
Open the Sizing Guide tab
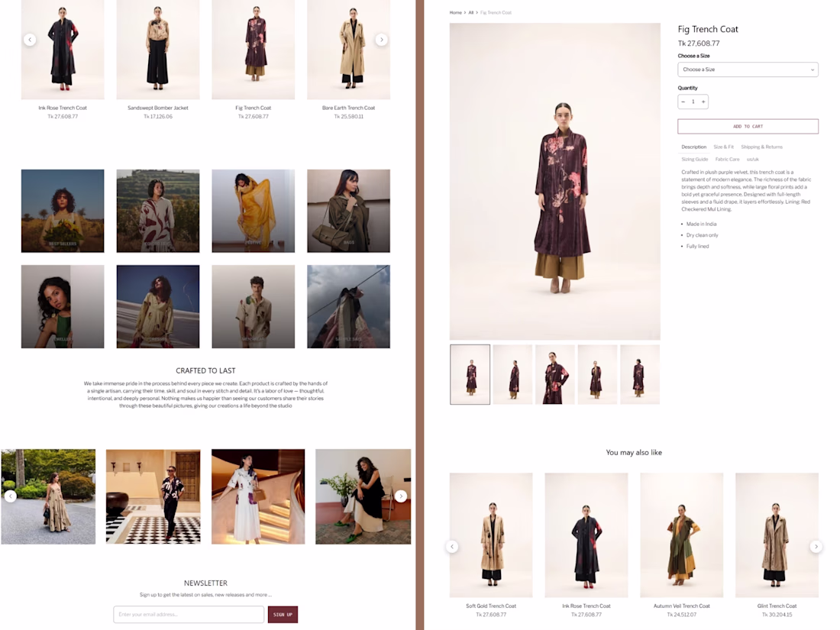[x=695, y=159]
